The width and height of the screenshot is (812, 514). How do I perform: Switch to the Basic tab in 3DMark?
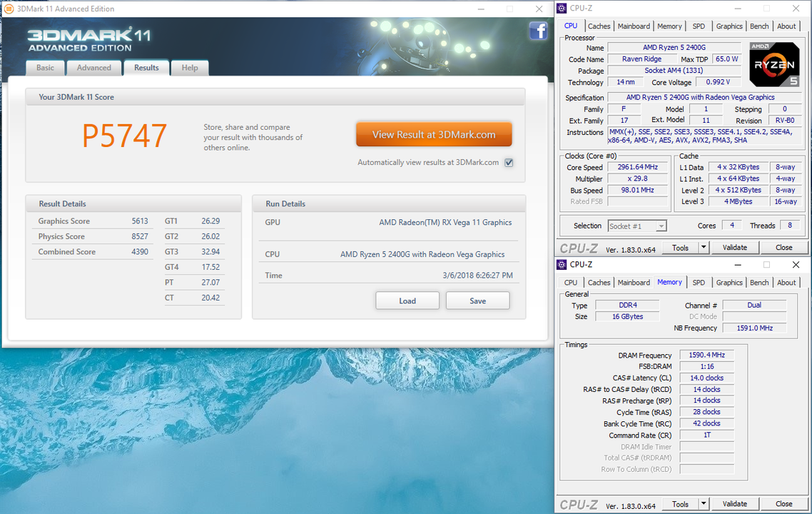(45, 68)
